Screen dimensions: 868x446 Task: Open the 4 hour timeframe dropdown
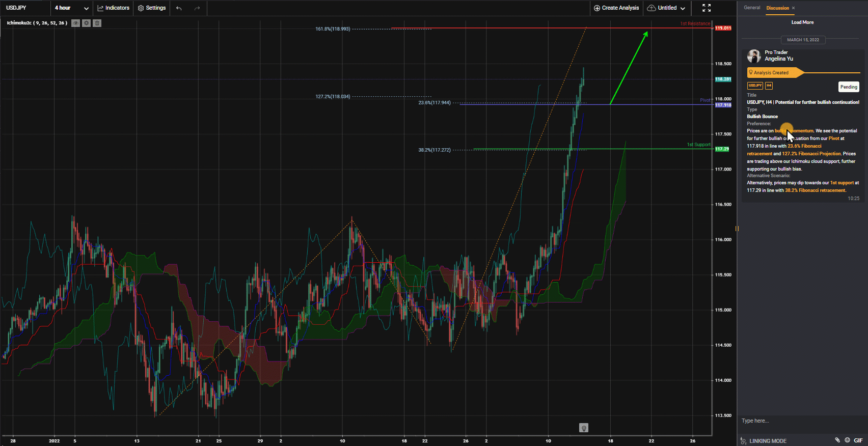click(72, 8)
